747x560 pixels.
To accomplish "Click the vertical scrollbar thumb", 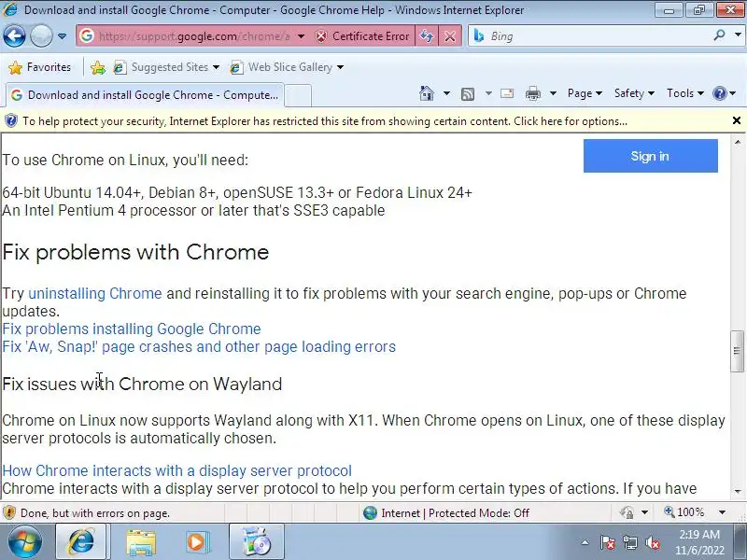I will tap(738, 351).
